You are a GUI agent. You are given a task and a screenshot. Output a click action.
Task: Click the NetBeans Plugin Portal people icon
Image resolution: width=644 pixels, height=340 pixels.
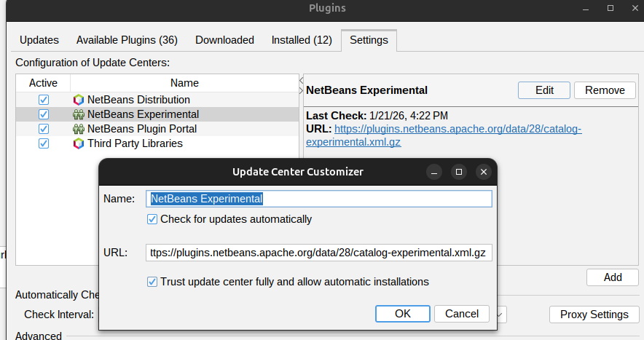[x=79, y=129]
